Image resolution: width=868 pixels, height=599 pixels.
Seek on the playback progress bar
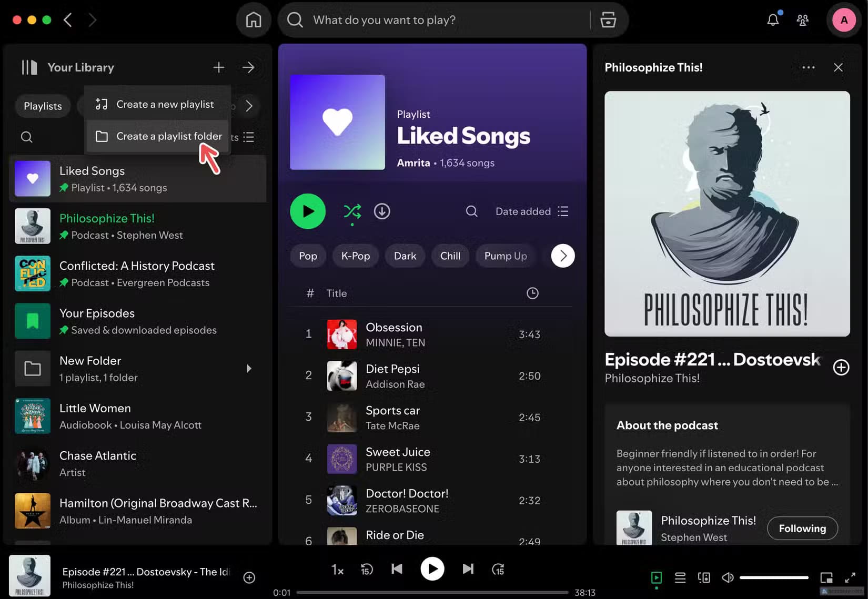click(x=432, y=593)
